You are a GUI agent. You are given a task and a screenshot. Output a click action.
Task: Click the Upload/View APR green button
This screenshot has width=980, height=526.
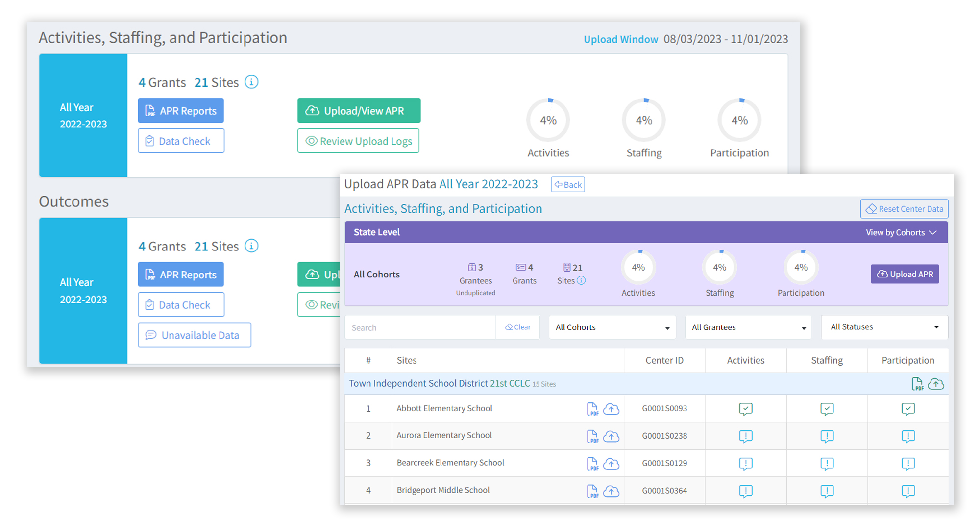pyautogui.click(x=359, y=111)
